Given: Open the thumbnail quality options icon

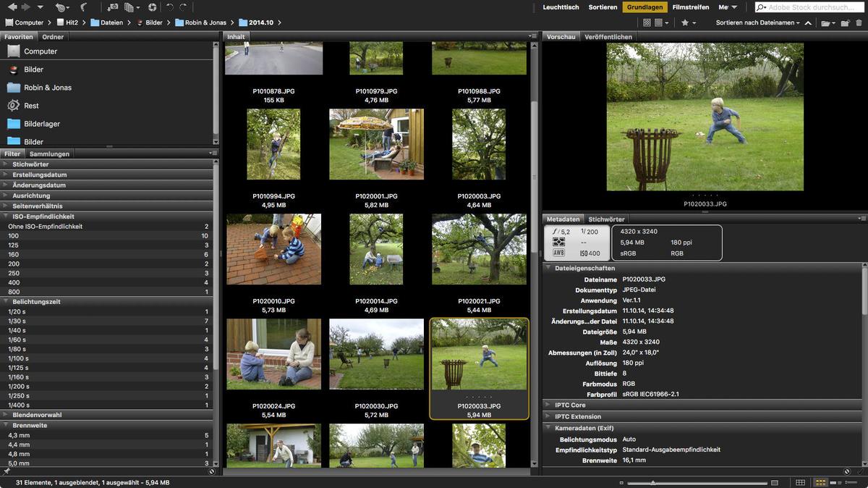Looking at the screenshot, I should click(661, 22).
